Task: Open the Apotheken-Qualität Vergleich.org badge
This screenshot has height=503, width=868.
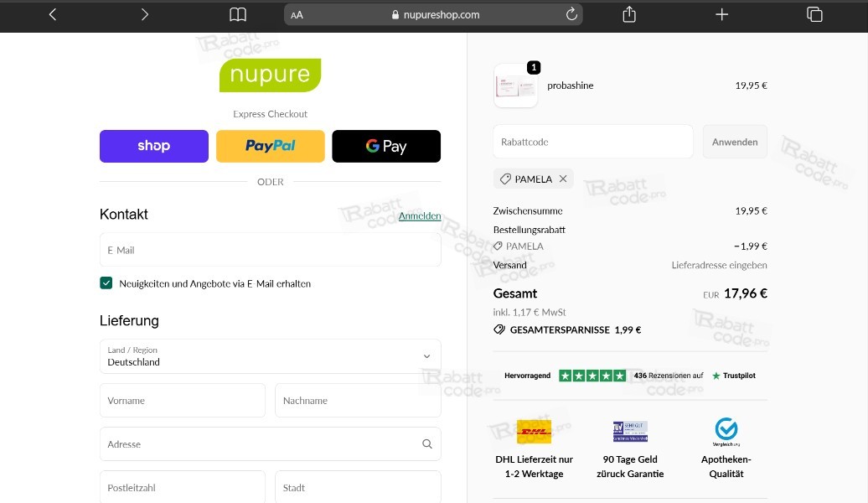Action: pos(726,431)
